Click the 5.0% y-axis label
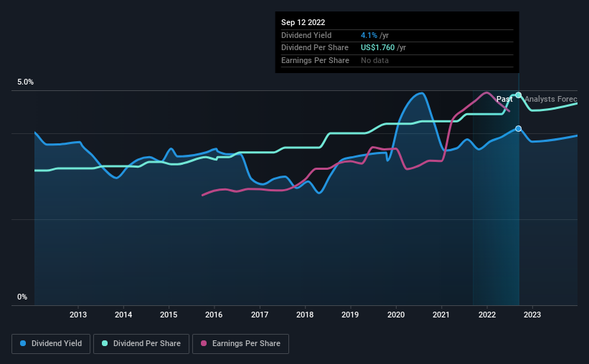 coord(25,82)
